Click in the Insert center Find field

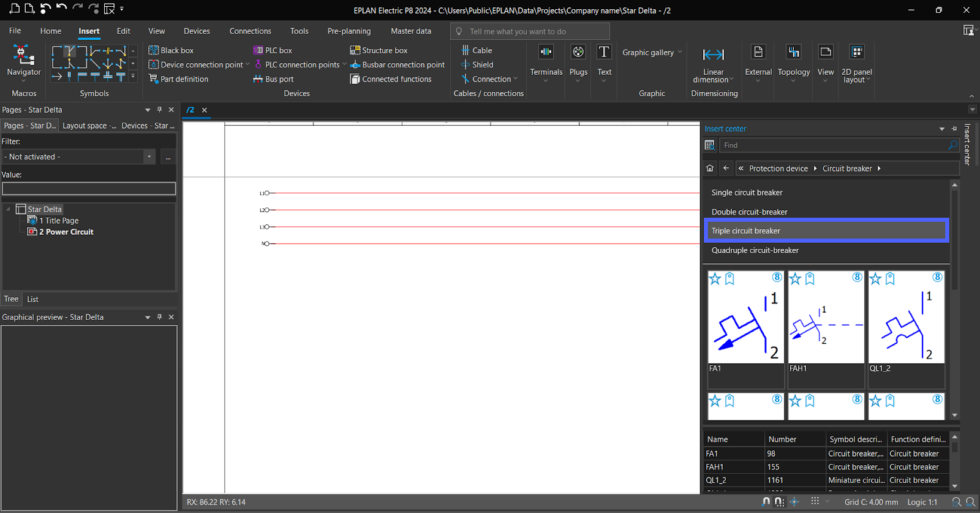point(833,145)
